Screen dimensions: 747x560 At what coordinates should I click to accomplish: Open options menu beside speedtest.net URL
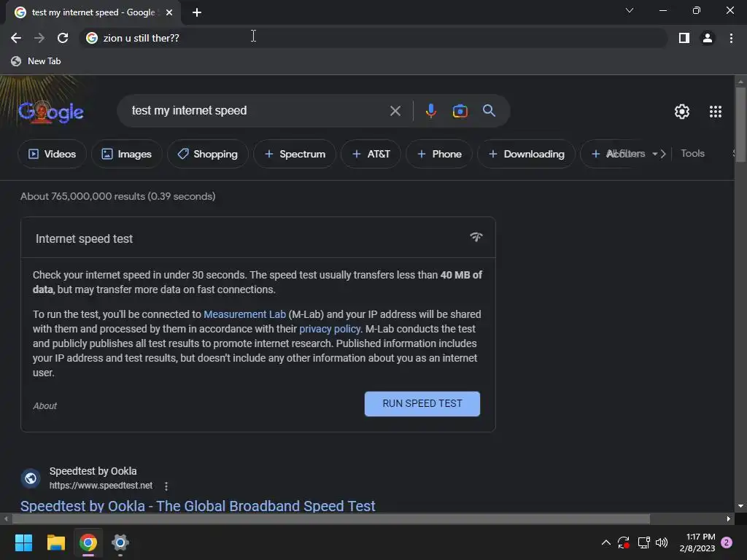coord(166,486)
